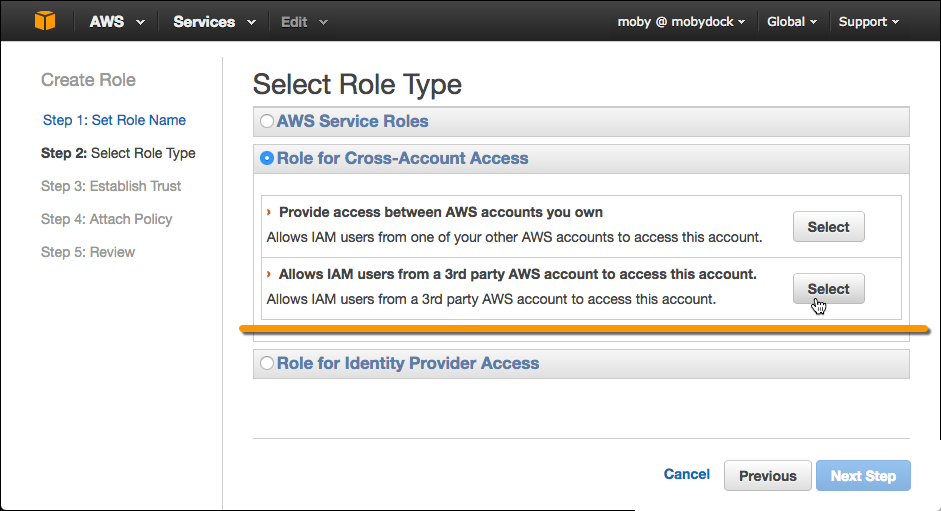Image resolution: width=941 pixels, height=511 pixels.
Task: Expand the moby @ mobydock account menu
Action: pos(681,22)
